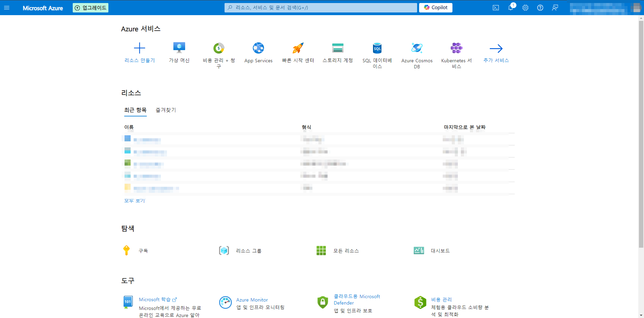Switch to 즐겨찾기 tab

[x=166, y=110]
